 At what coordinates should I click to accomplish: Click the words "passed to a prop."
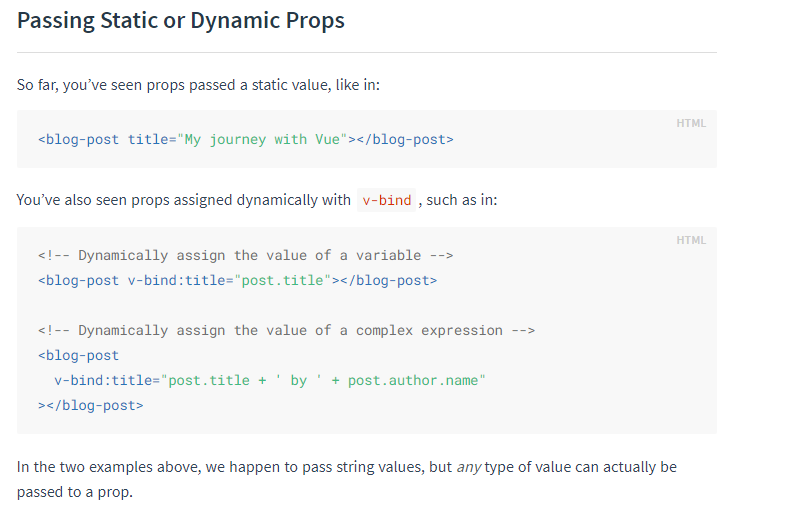74,493
